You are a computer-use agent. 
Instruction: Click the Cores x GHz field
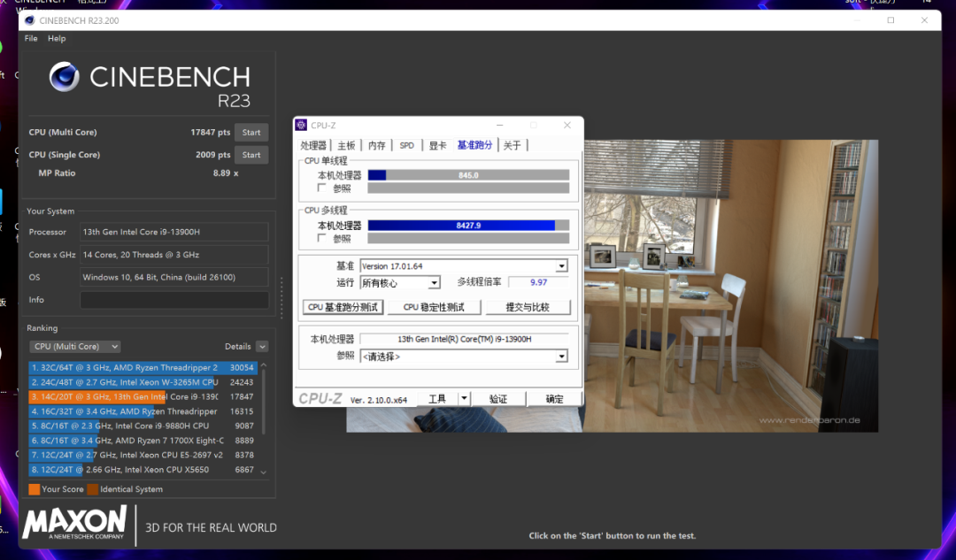pyautogui.click(x=174, y=255)
